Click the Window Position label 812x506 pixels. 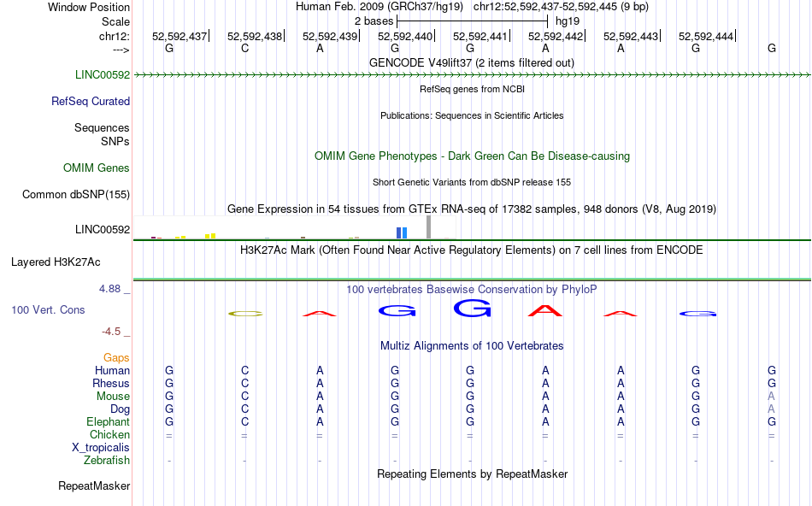89,7
